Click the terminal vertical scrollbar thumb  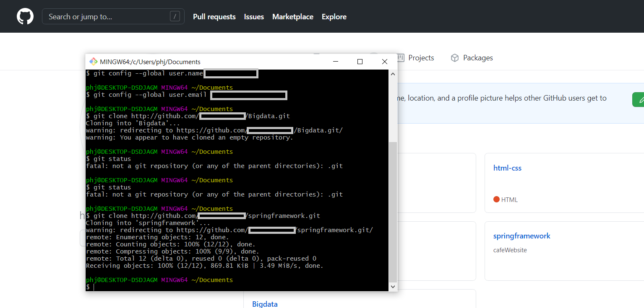pos(393,212)
